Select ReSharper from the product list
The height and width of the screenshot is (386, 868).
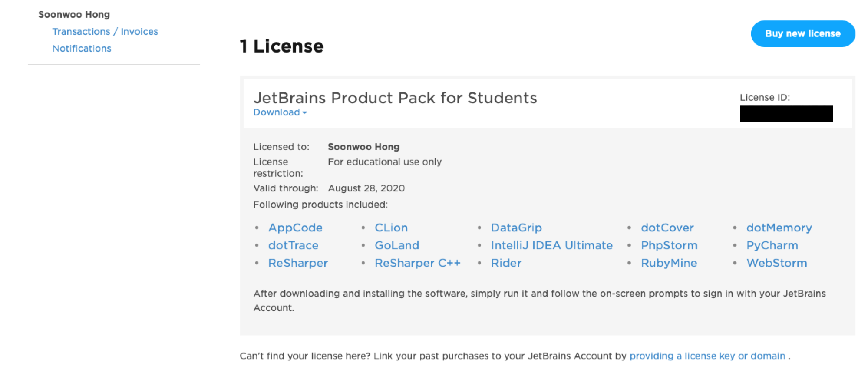point(298,263)
